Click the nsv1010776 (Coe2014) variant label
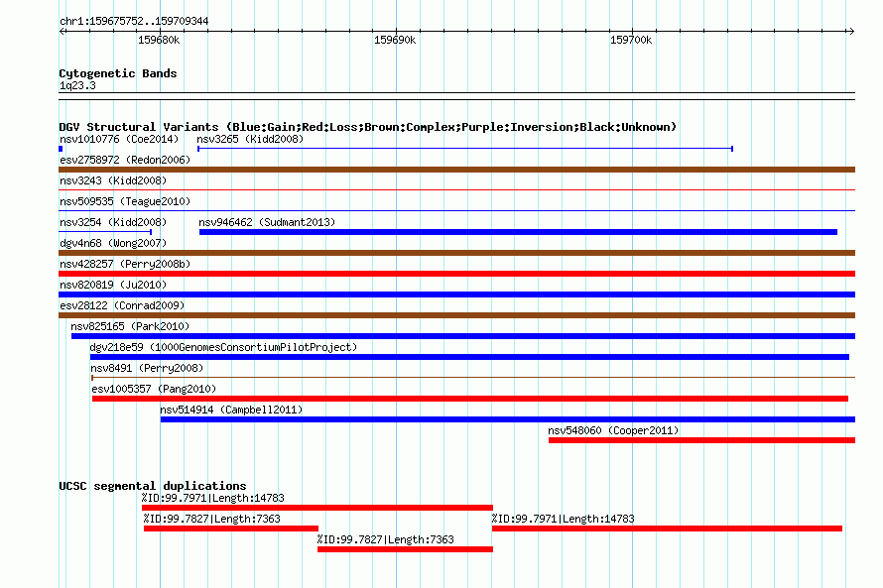This screenshot has width=883, height=588. tap(119, 139)
